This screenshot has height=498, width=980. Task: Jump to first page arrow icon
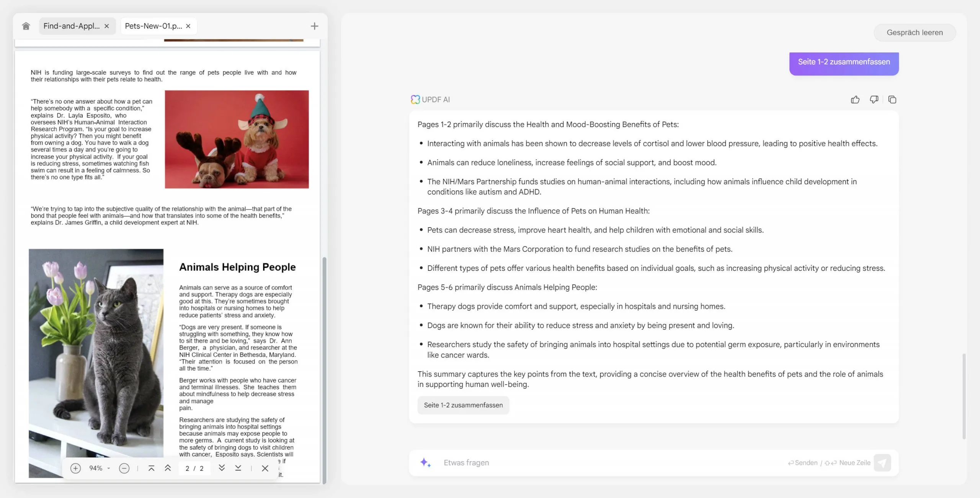click(151, 468)
